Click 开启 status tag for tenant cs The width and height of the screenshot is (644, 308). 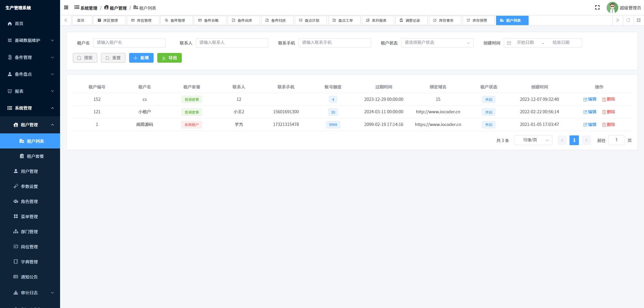[x=489, y=100]
